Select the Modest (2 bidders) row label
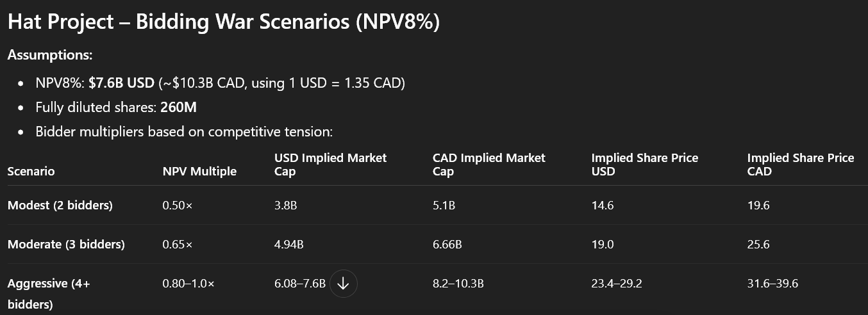The image size is (868, 315). tap(60, 206)
